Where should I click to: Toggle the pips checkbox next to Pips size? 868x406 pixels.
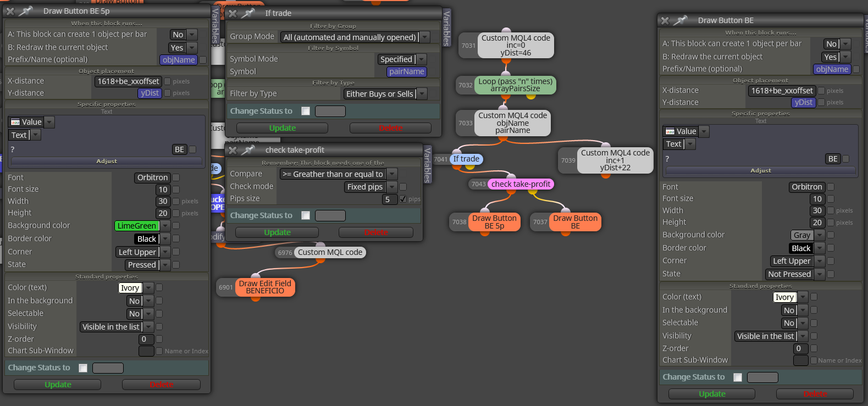[x=403, y=199]
